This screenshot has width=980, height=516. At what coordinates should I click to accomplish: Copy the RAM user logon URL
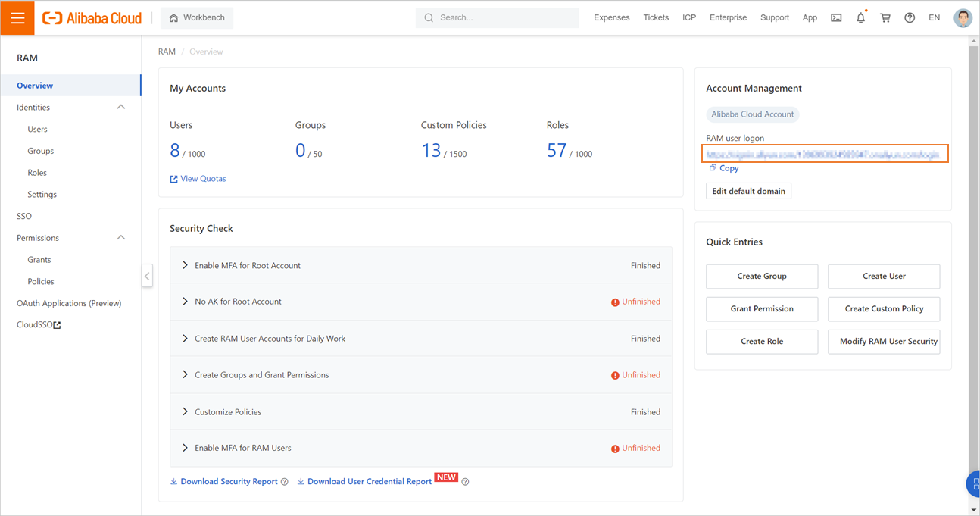pyautogui.click(x=724, y=168)
